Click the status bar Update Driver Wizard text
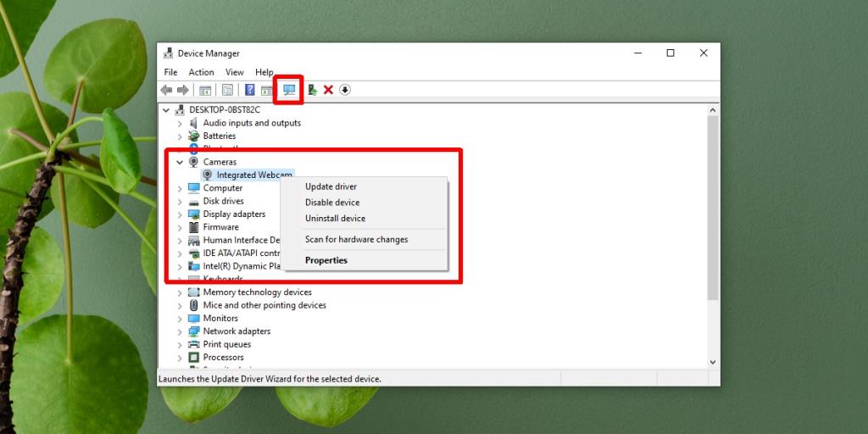Screen dimensions: 868x434 click(270, 379)
